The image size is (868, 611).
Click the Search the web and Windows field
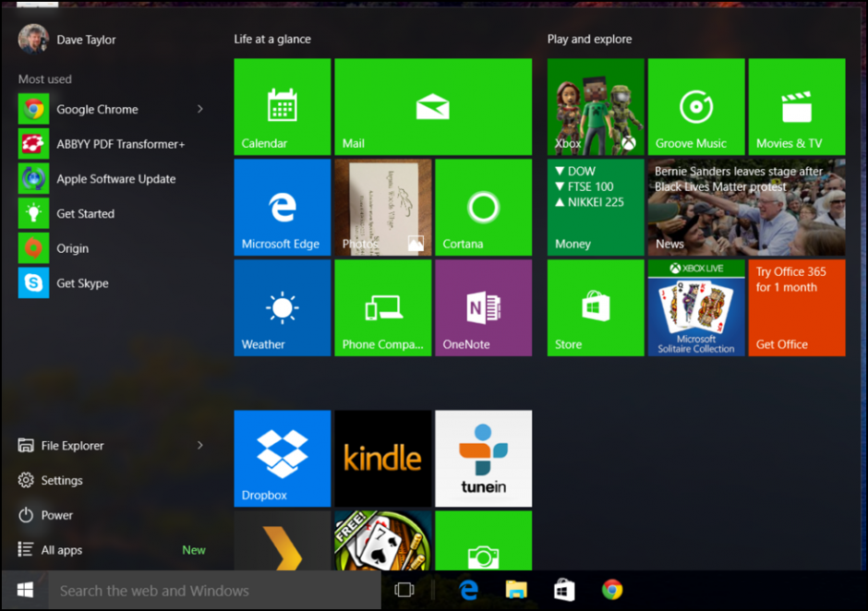click(212, 590)
